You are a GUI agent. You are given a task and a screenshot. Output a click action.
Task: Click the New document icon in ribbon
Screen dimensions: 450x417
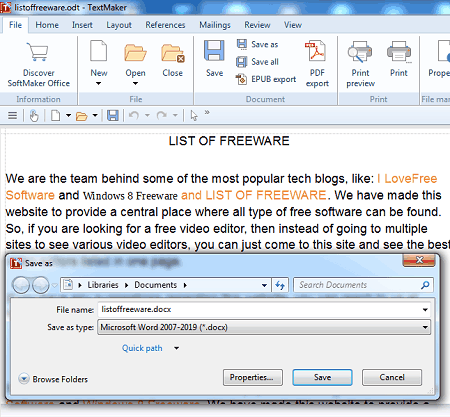click(99, 51)
